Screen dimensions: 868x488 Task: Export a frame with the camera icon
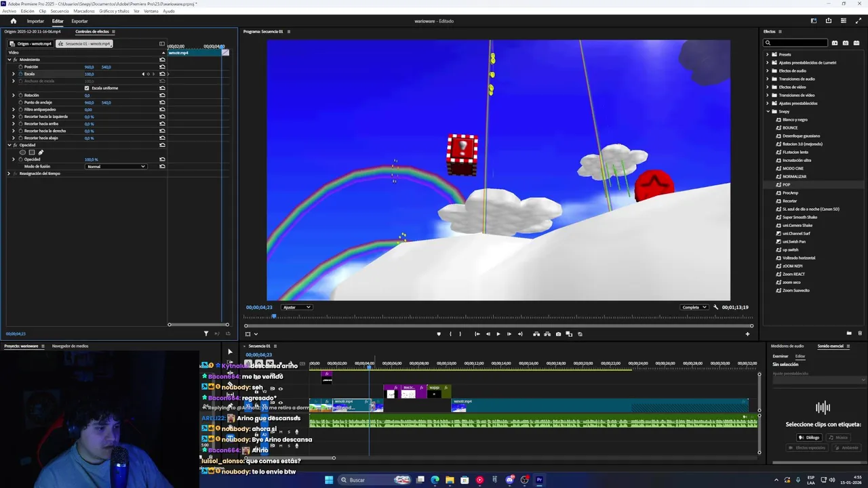(x=558, y=333)
